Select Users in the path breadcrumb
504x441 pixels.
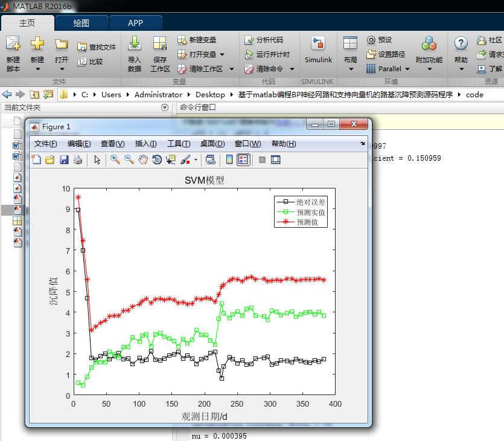(x=111, y=95)
